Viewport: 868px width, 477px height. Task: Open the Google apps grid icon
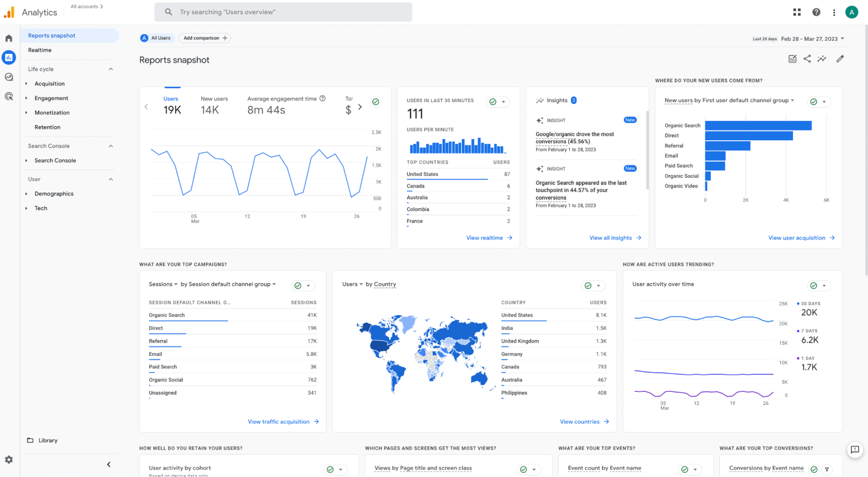click(797, 12)
